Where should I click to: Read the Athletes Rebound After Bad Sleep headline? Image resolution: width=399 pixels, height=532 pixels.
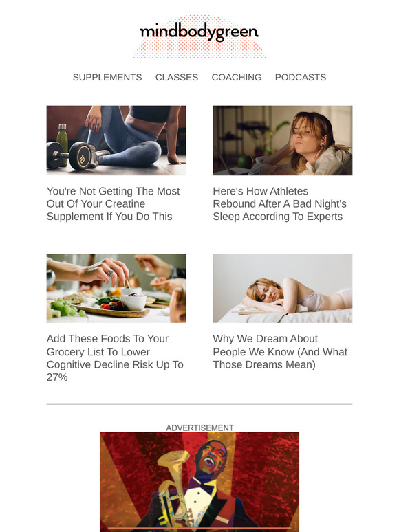(280, 203)
